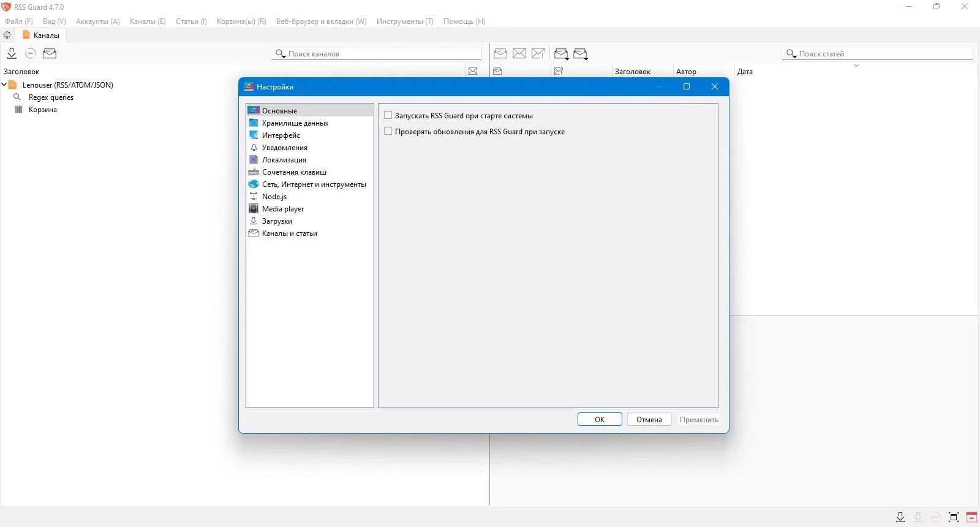The image size is (980, 527).
Task: Open the Корзина(ы) (R) menu
Action: click(241, 21)
